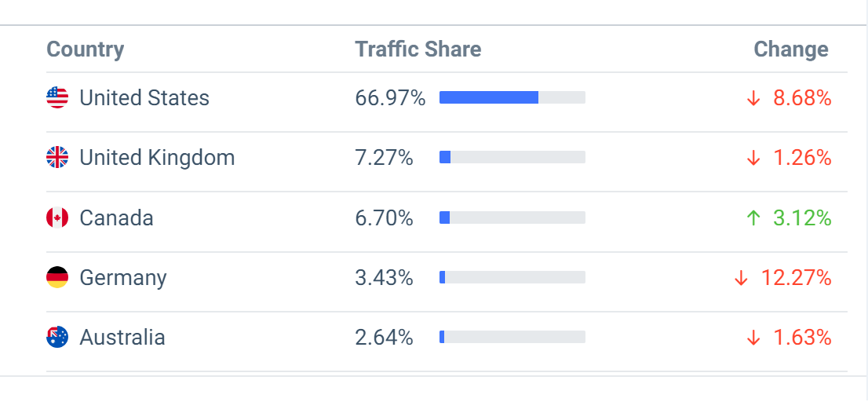This screenshot has height=402, width=868.
Task: Click the 66.97% traffic share value
Action: [390, 98]
